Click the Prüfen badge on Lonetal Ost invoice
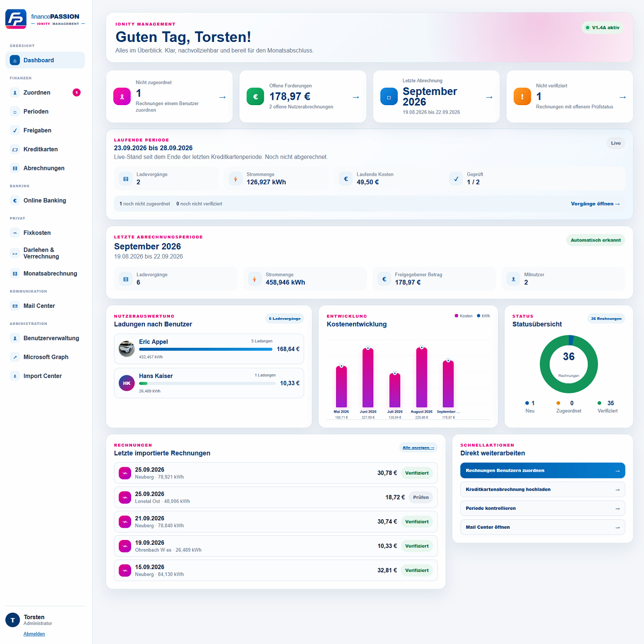The height and width of the screenshot is (644, 644). click(421, 497)
